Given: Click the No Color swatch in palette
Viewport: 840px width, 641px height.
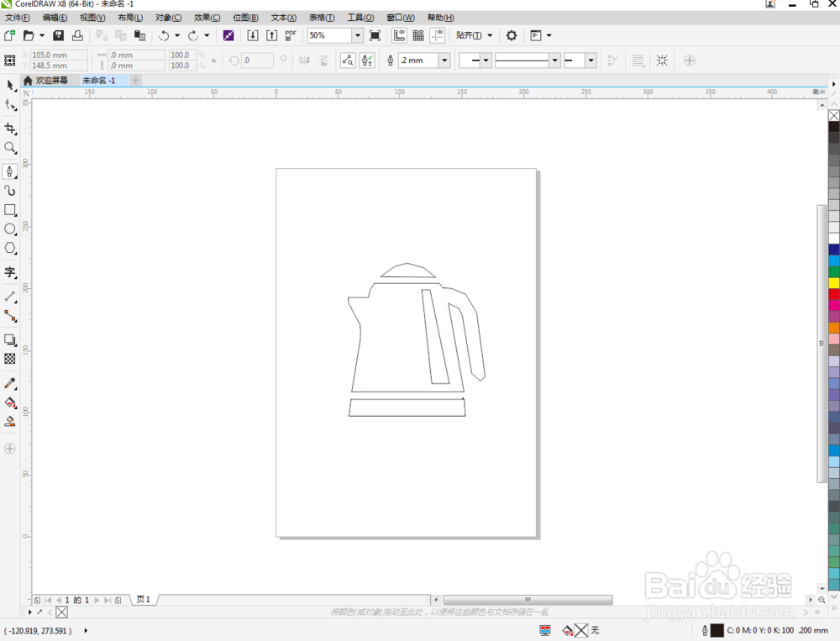Looking at the screenshot, I should [833, 115].
